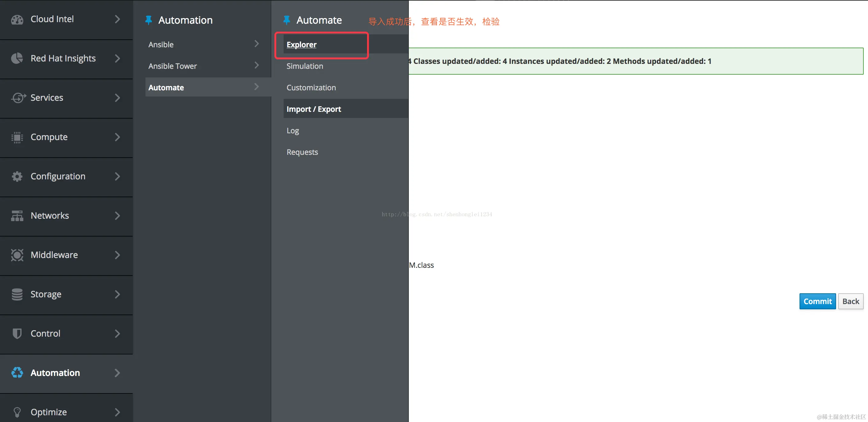
Task: Click the blue pin beside Automation heading
Action: coord(149,20)
